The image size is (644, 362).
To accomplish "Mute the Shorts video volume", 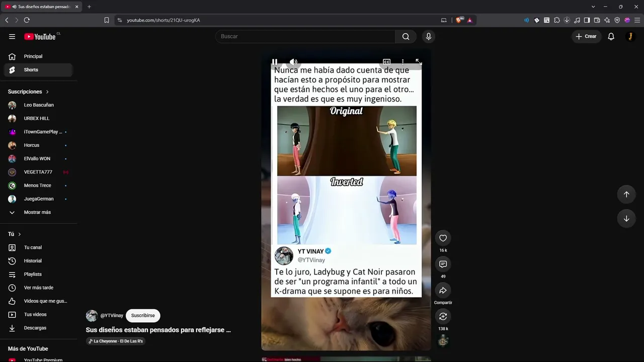I will pos(293,62).
